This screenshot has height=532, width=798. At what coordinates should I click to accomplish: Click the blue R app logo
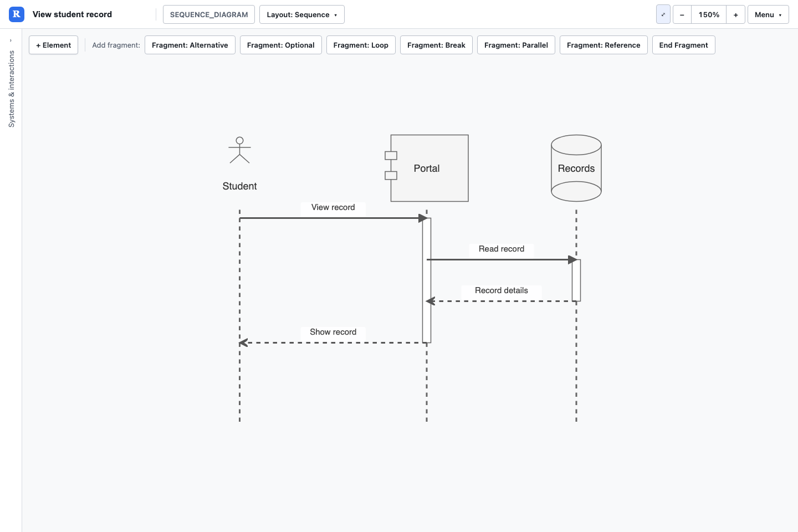17,14
